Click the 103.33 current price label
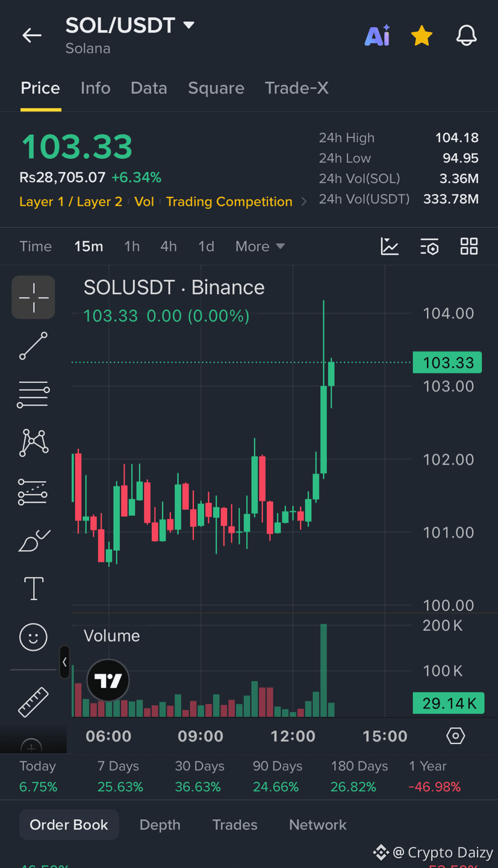The height and width of the screenshot is (868, 498). (x=447, y=362)
